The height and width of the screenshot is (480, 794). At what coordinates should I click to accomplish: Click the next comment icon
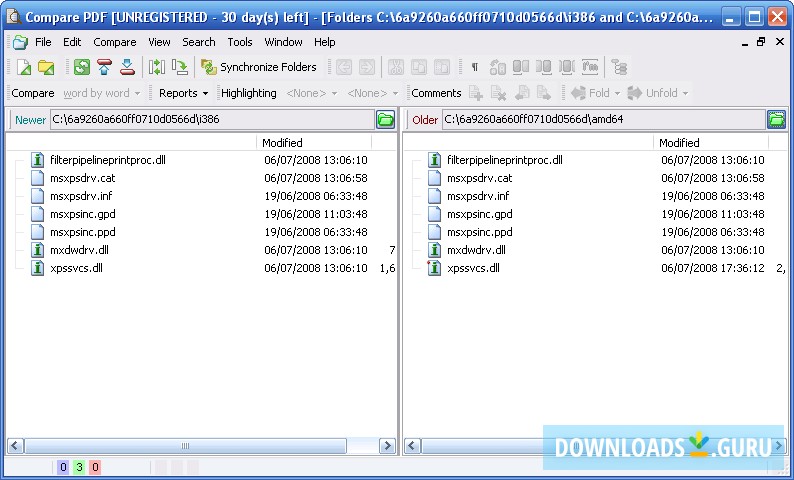(544, 93)
